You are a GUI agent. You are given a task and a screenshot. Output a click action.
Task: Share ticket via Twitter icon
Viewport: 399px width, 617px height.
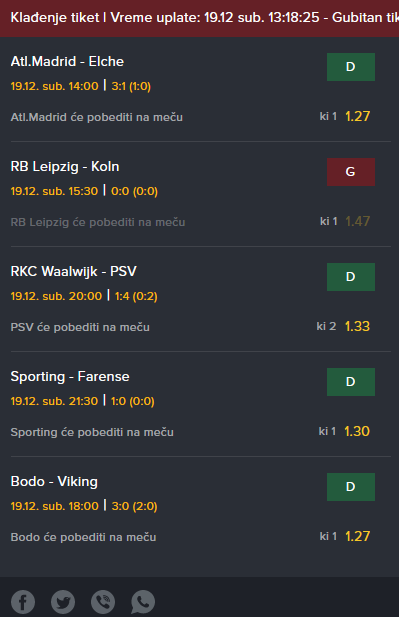pos(63,602)
